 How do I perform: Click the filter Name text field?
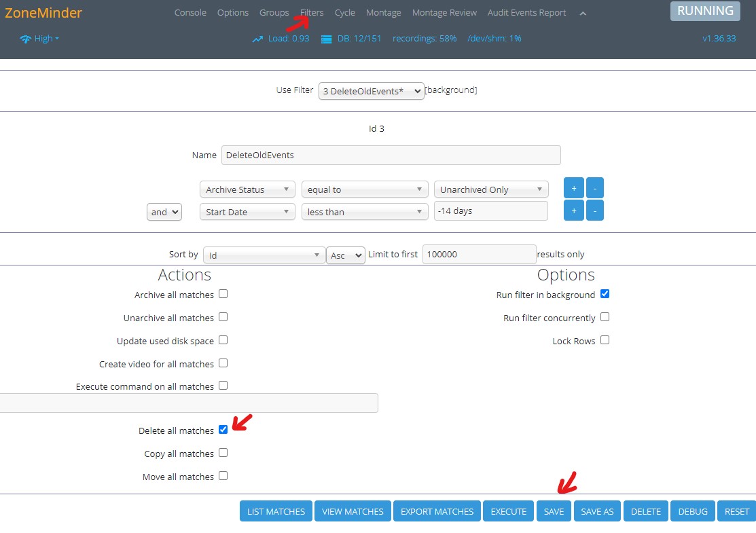(x=391, y=155)
